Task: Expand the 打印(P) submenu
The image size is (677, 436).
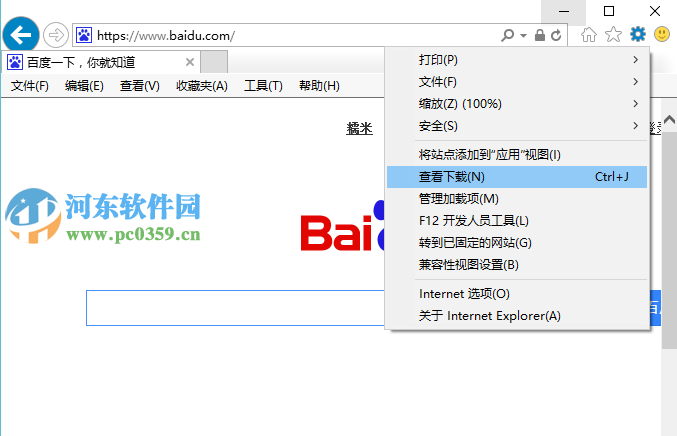Action: coord(517,60)
